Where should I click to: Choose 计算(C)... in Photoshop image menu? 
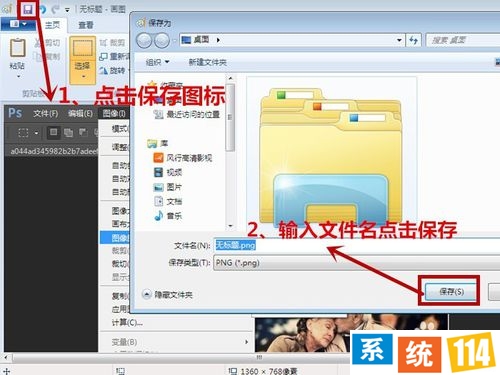pyautogui.click(x=127, y=322)
